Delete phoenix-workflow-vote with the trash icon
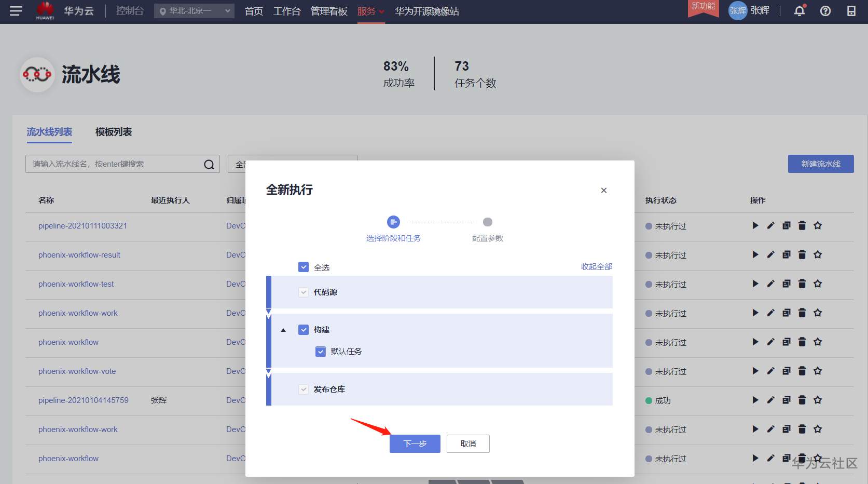Image resolution: width=868 pixels, height=484 pixels. (x=802, y=371)
